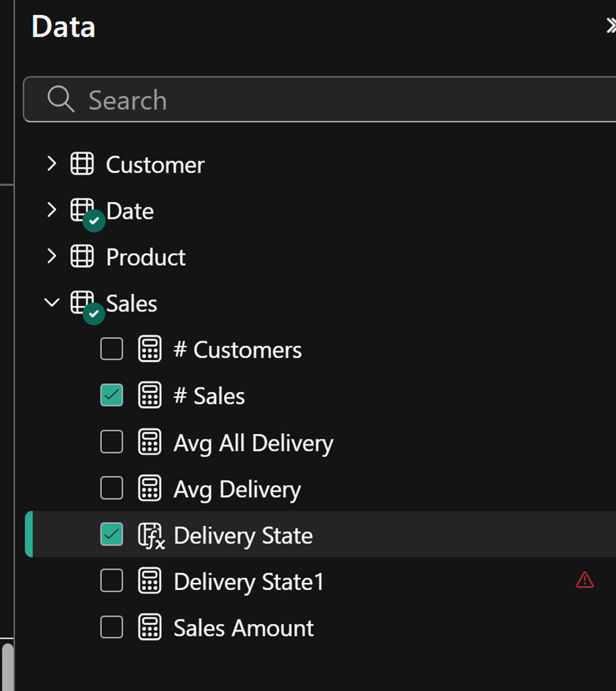Click the magnifier icon in Search box

[61, 99]
